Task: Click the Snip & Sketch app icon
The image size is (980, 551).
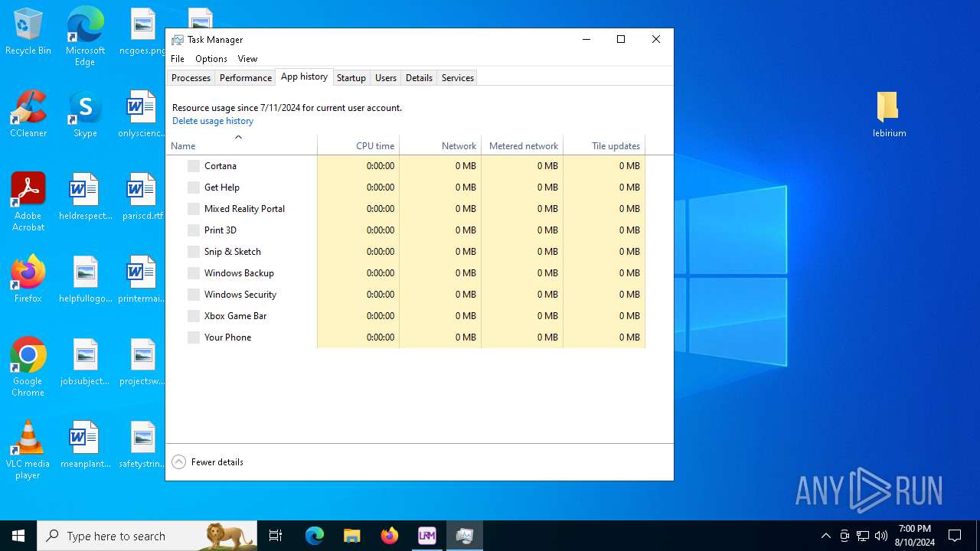Action: click(194, 252)
